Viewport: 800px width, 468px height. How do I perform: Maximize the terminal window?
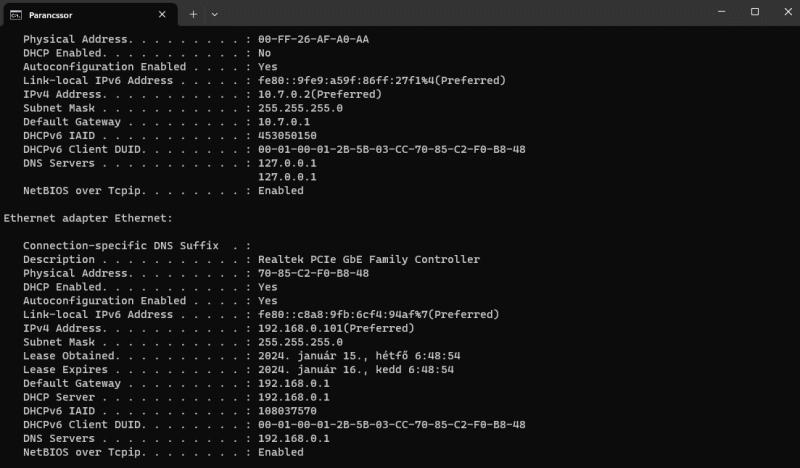(x=755, y=12)
